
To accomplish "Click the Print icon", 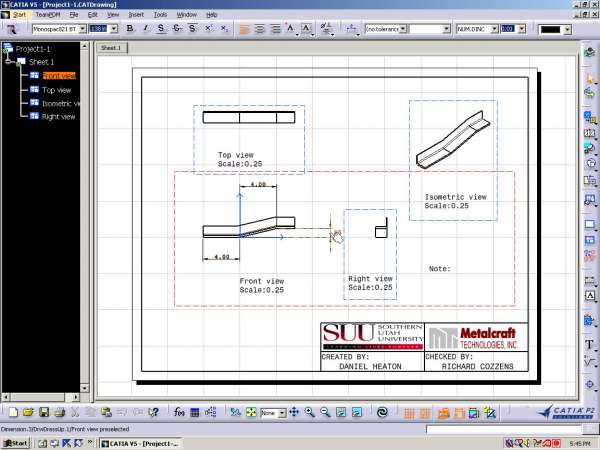I will [x=60, y=412].
